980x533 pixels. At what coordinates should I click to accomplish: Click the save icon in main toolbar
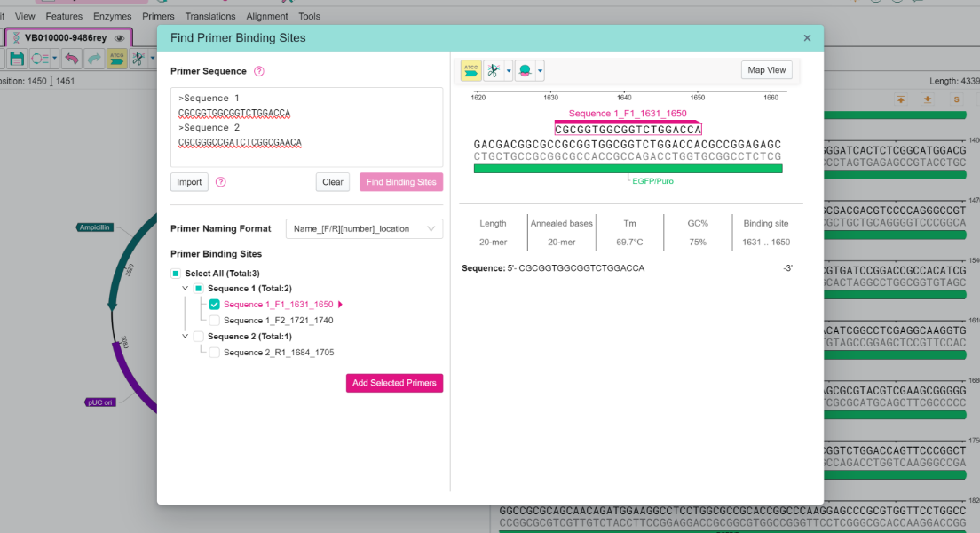tap(16, 59)
